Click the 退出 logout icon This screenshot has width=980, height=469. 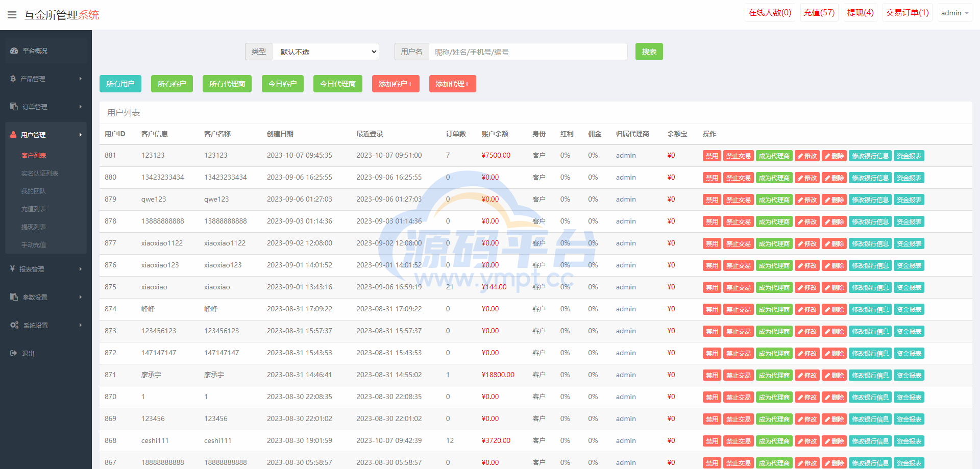coord(14,353)
